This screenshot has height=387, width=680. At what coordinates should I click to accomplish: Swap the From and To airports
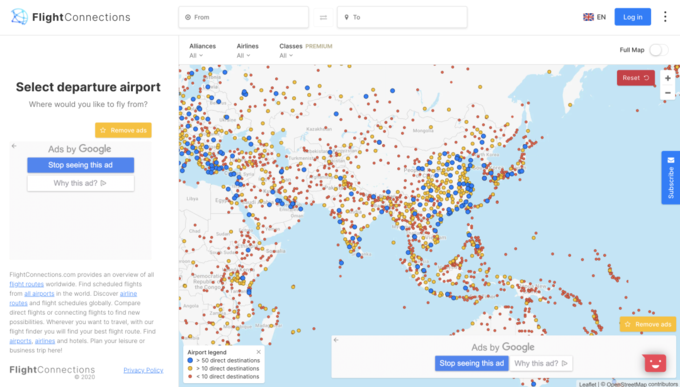323,17
